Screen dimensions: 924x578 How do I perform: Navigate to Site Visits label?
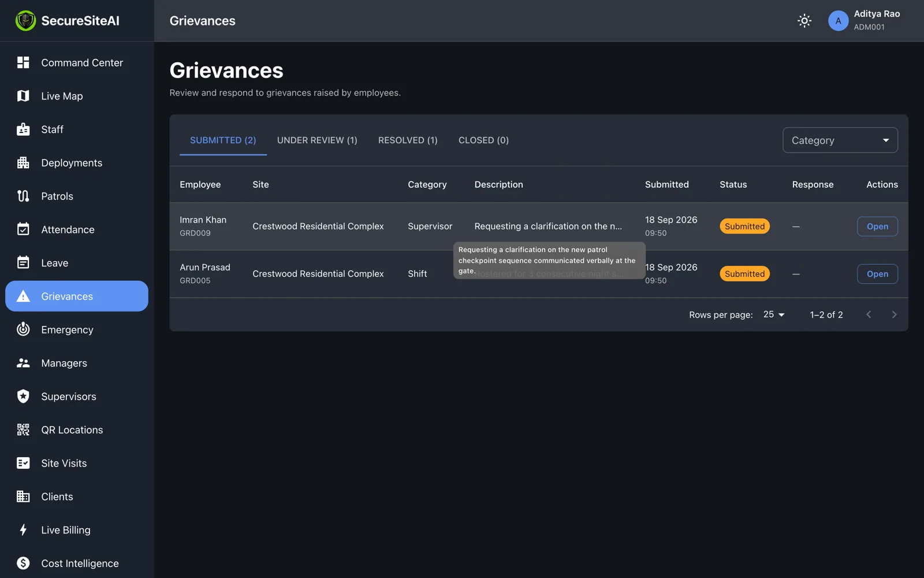(x=64, y=463)
